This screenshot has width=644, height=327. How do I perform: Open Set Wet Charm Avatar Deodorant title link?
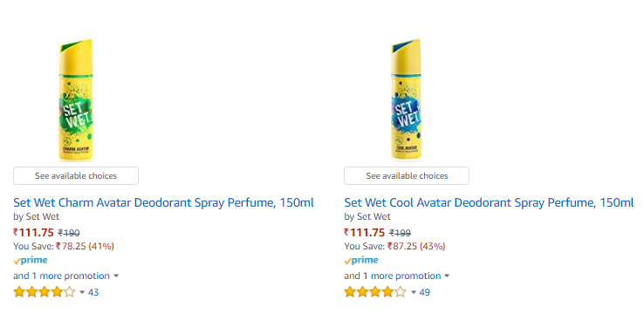tap(163, 202)
